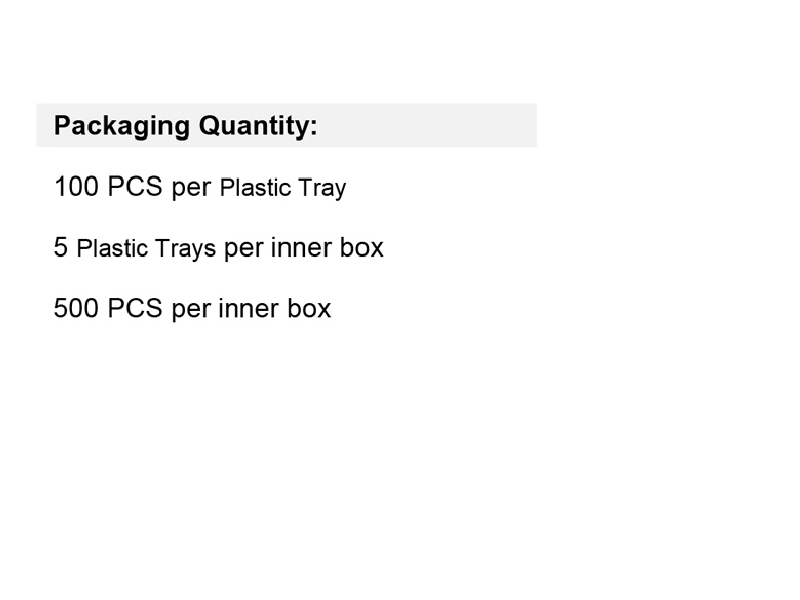Click "per" in the 5 Plastic Trays line
The height and width of the screenshot is (600, 800).
click(x=243, y=249)
